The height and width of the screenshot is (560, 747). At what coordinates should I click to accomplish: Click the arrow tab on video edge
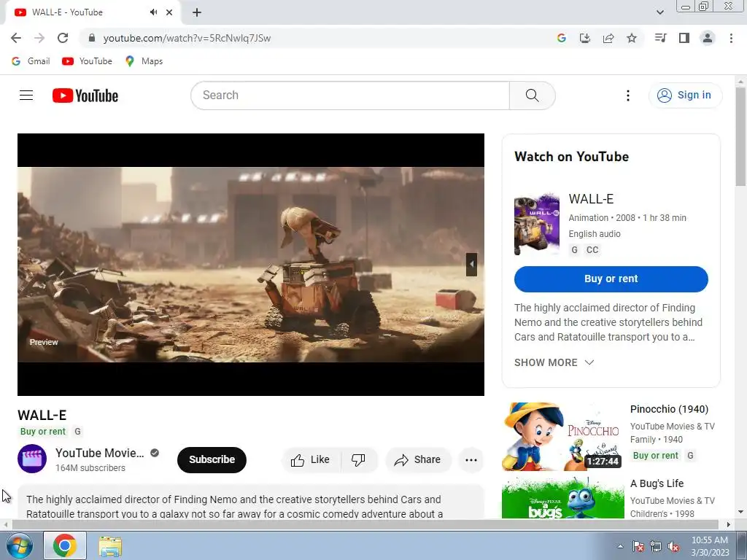[471, 264]
